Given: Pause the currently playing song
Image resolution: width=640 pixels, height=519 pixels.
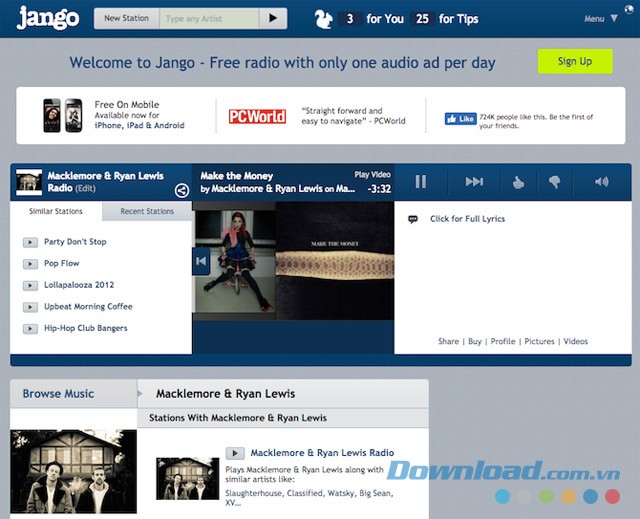Looking at the screenshot, I should pos(421,181).
